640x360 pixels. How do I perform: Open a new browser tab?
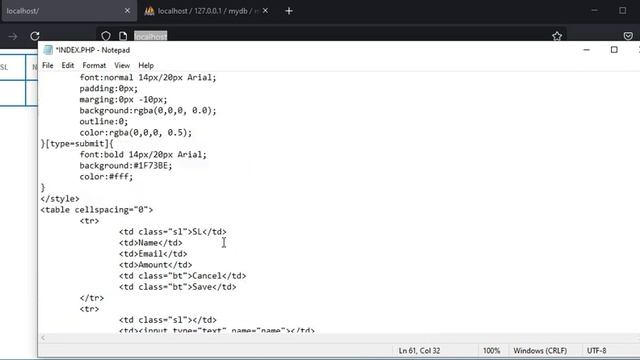(289, 11)
